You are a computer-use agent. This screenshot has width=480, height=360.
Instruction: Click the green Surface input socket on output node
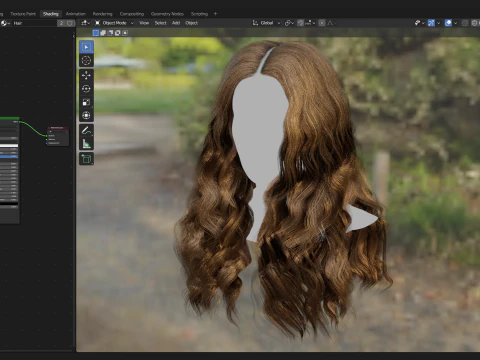pyautogui.click(x=47, y=135)
